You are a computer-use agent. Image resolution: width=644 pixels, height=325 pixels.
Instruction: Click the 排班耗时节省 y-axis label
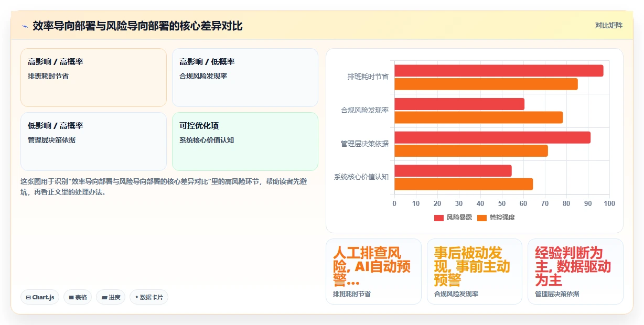[368, 77]
